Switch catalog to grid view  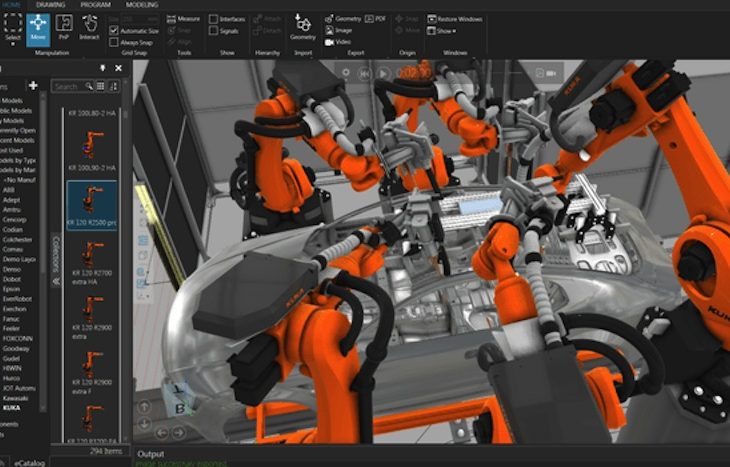pos(100,86)
